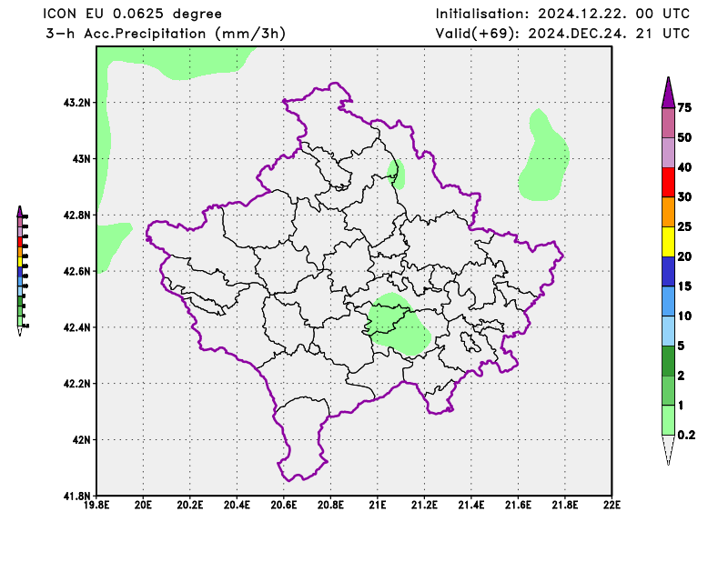Viewport: 728px width, 562px height.
Task: Click the '5' value on color scale
Action: [681, 346]
